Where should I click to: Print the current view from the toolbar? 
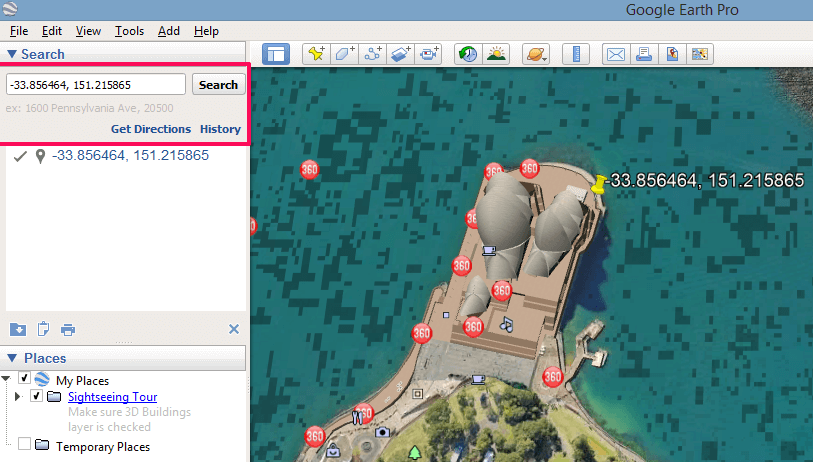pos(644,54)
